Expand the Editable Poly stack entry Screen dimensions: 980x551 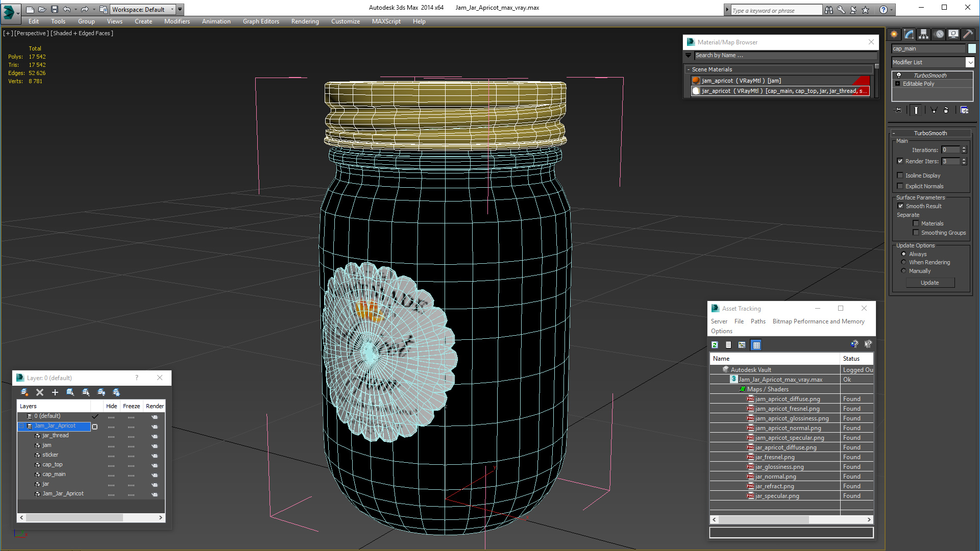[897, 84]
